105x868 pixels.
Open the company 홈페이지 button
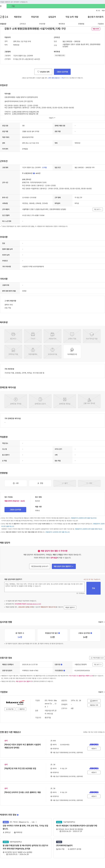coord(94,701)
